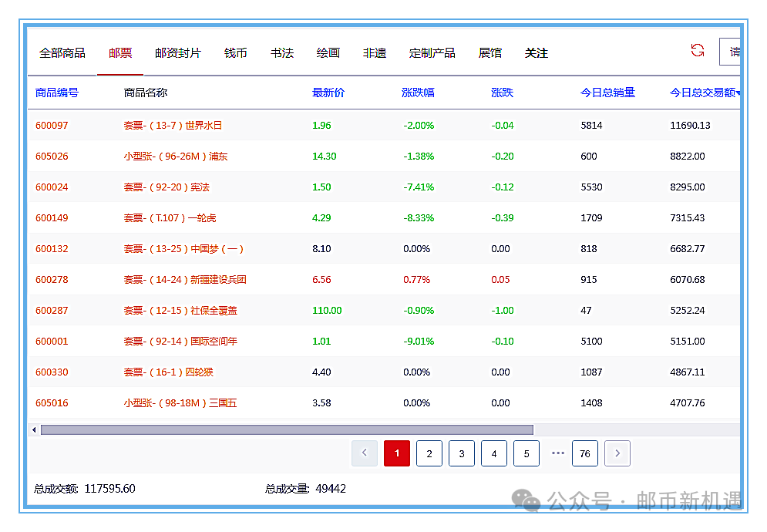Open product code 600132
Image resolution: width=767 pixels, height=532 pixels.
click(52, 248)
